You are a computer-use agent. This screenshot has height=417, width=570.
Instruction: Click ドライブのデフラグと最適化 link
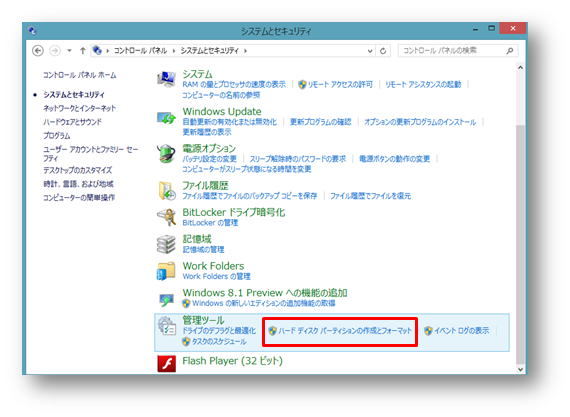[x=219, y=331]
